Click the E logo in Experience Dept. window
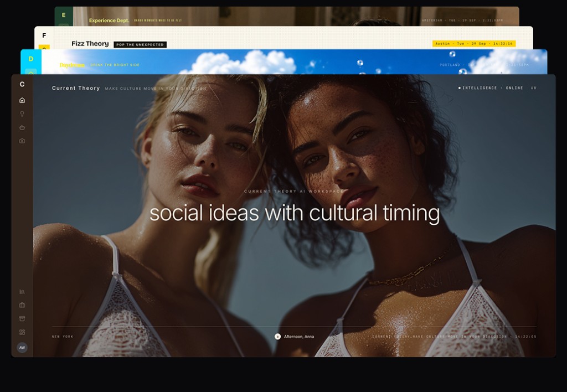This screenshot has height=392, width=567. pyautogui.click(x=64, y=15)
